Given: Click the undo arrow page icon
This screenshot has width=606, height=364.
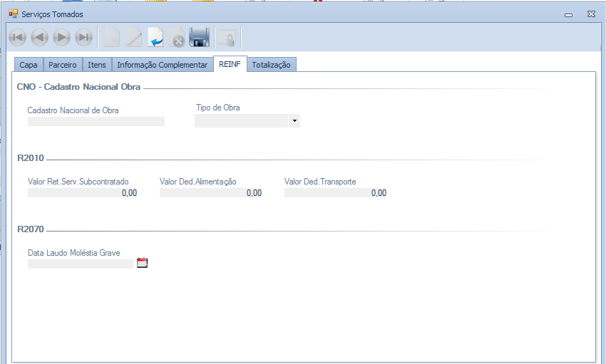Looking at the screenshot, I should pos(155,38).
